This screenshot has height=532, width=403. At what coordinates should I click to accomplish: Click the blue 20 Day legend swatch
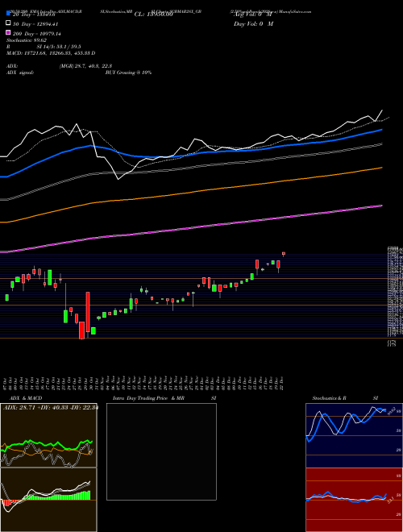[8, 14]
